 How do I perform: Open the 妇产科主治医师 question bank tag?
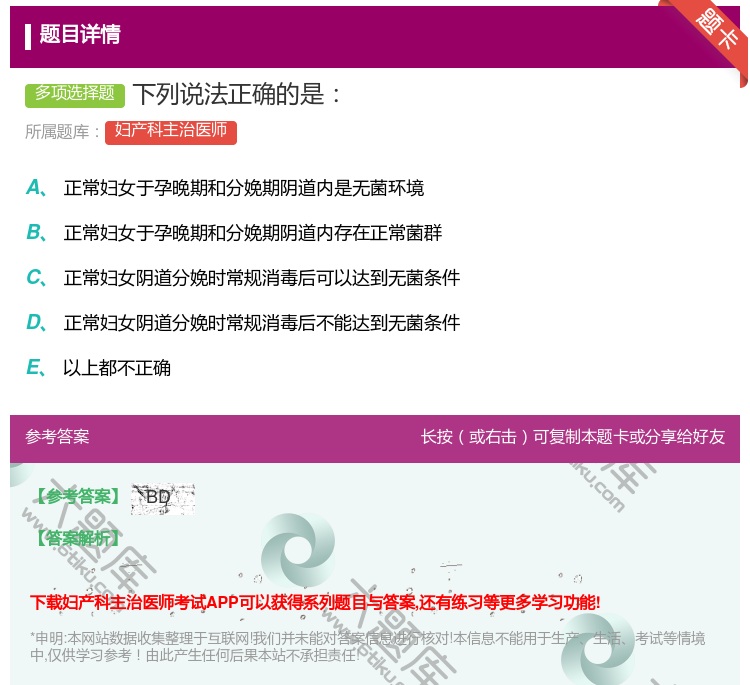[x=171, y=132]
